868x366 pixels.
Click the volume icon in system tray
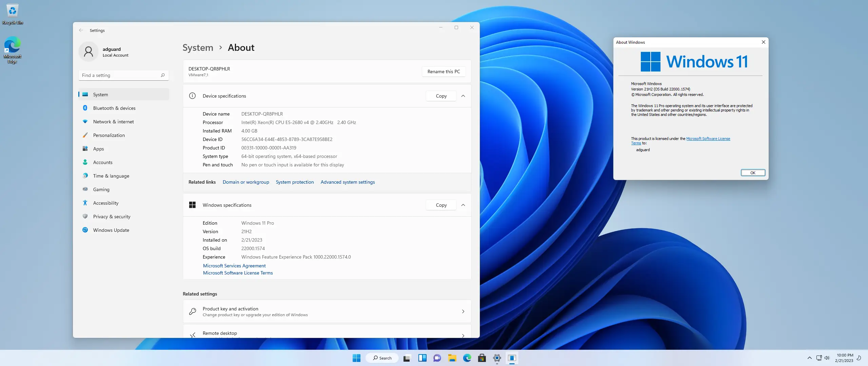click(x=827, y=358)
